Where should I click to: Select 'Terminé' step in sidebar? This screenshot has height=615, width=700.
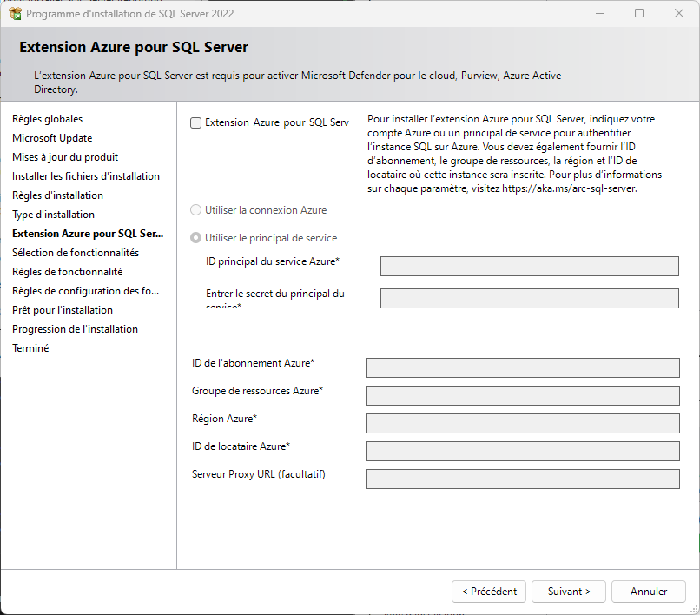click(x=30, y=348)
